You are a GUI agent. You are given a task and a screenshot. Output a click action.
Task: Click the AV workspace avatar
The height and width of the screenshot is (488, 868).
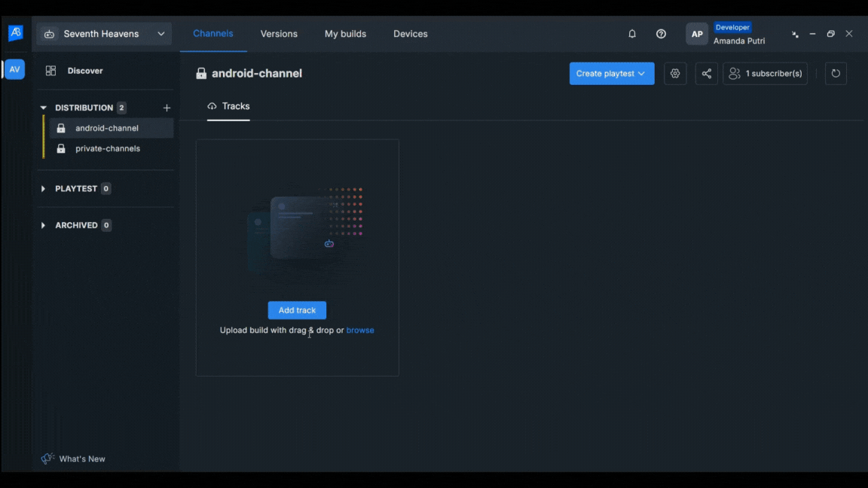[x=14, y=69]
